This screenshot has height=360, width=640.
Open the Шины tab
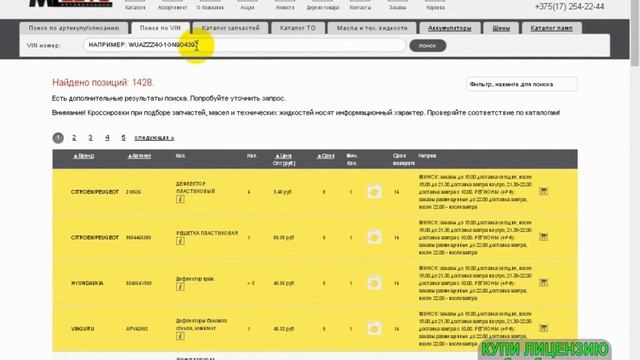pos(501,28)
